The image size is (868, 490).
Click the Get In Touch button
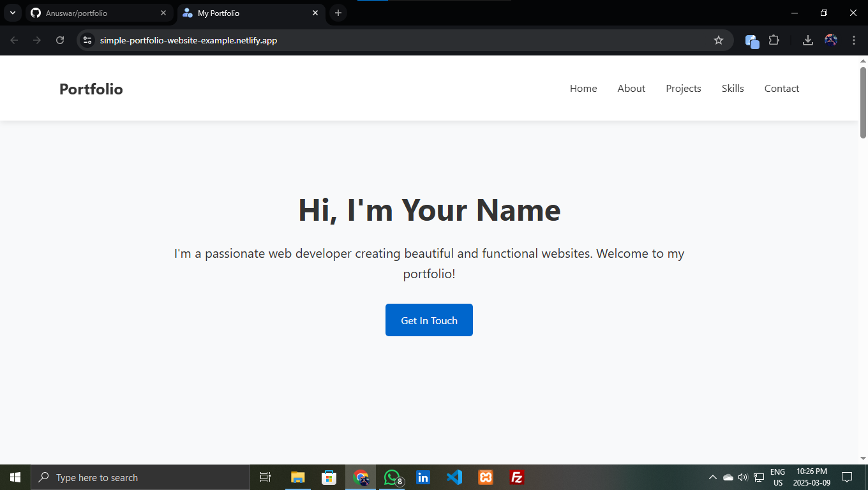tap(429, 320)
